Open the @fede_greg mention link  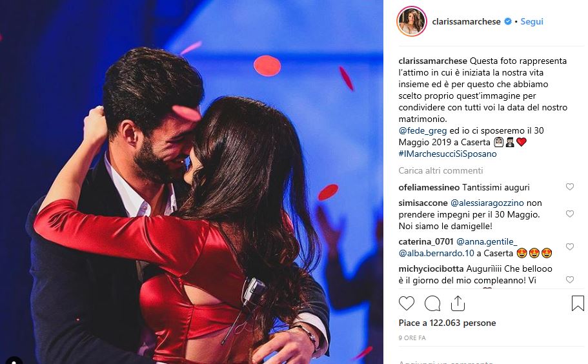[x=423, y=131]
